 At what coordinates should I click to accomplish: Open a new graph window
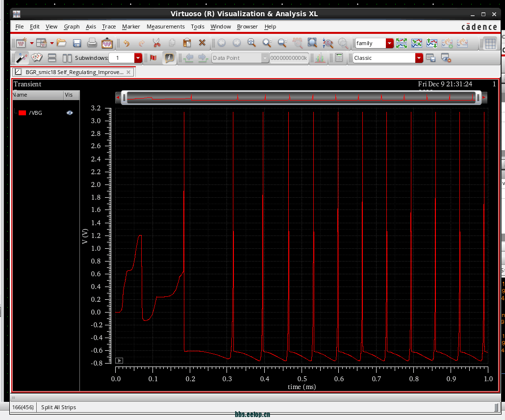click(x=21, y=43)
